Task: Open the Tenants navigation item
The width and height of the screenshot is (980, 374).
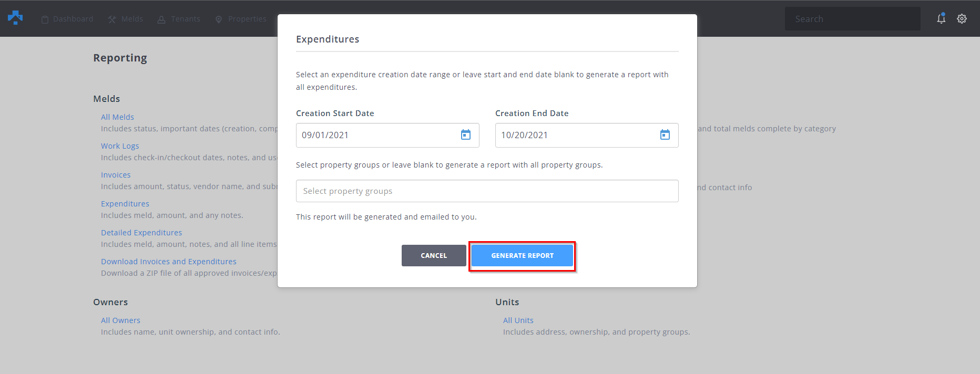Action: pos(179,19)
